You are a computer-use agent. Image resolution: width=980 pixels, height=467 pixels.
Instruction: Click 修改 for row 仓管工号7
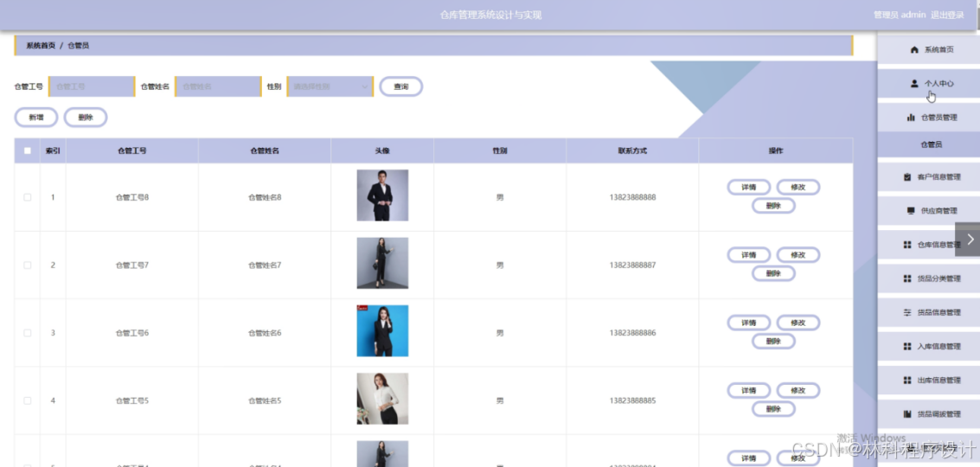[798, 254]
